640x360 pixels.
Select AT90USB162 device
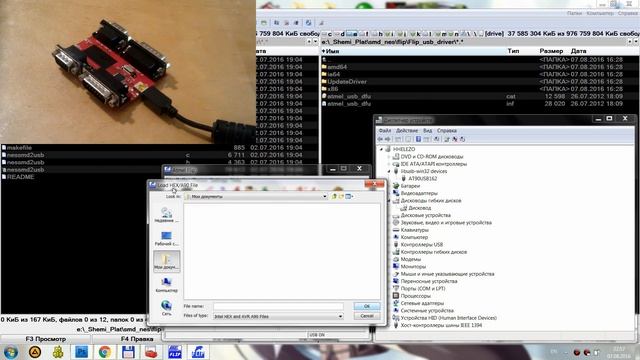[x=422, y=179]
